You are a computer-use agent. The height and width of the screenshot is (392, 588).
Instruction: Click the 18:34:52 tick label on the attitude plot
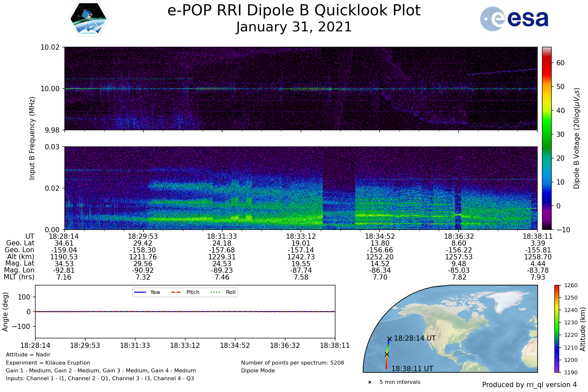pos(235,346)
